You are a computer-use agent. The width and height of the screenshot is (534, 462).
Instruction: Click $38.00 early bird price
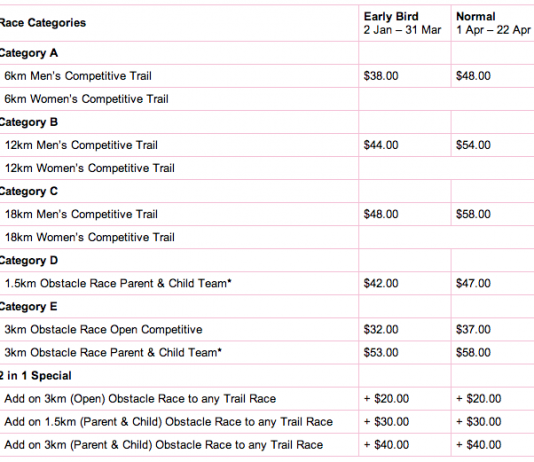tap(381, 76)
